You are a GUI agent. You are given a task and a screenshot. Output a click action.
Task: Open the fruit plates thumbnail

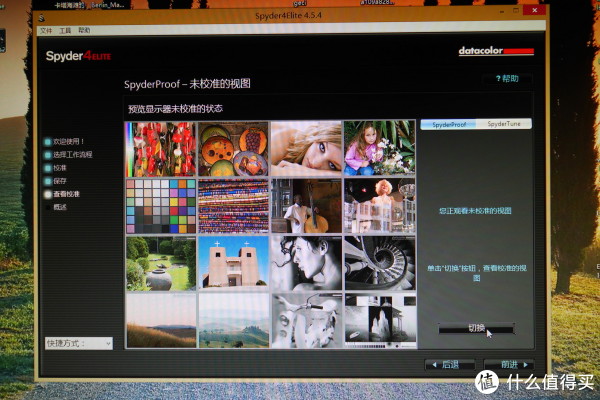(233, 149)
